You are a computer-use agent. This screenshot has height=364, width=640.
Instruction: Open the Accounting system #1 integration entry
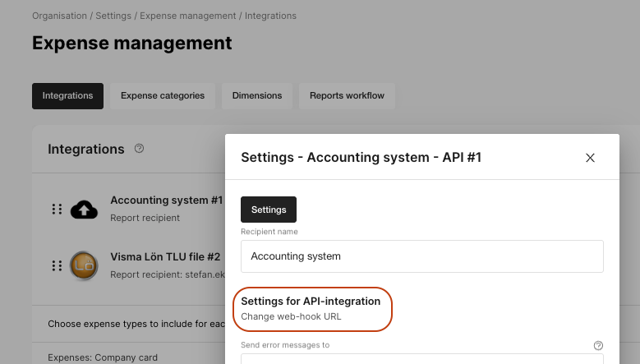[x=167, y=200]
